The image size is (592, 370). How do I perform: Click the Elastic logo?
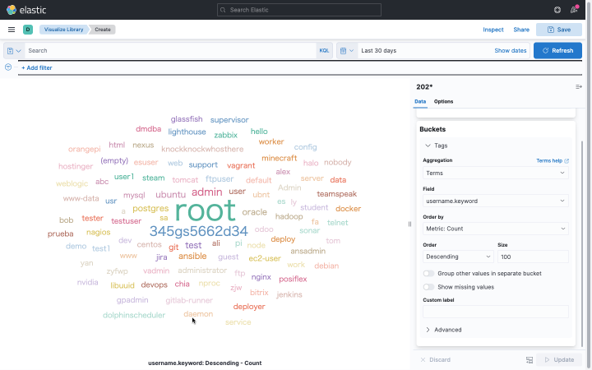(26, 10)
